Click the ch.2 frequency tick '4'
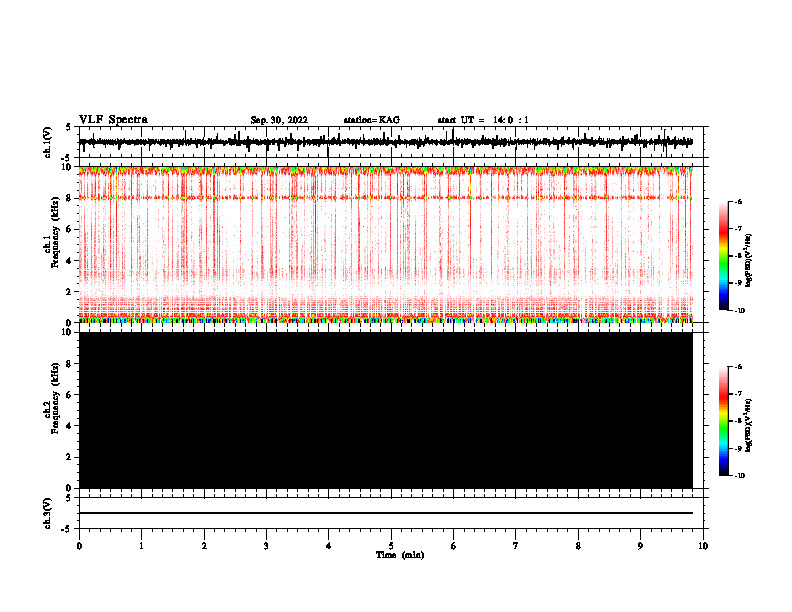 click(x=70, y=426)
